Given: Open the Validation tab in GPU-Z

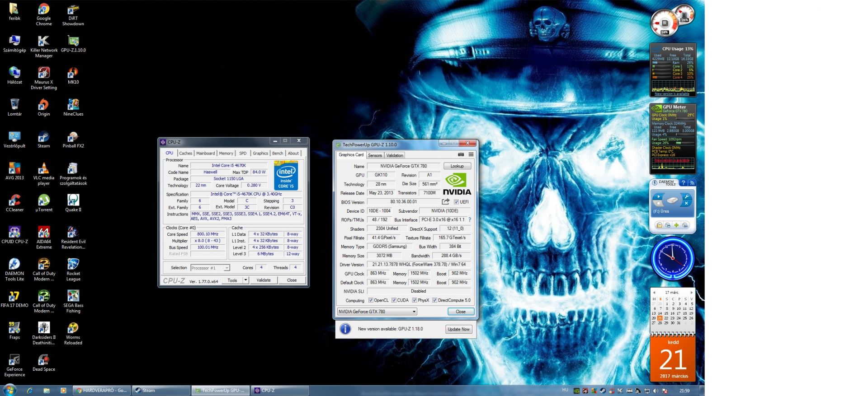Looking at the screenshot, I should [395, 155].
